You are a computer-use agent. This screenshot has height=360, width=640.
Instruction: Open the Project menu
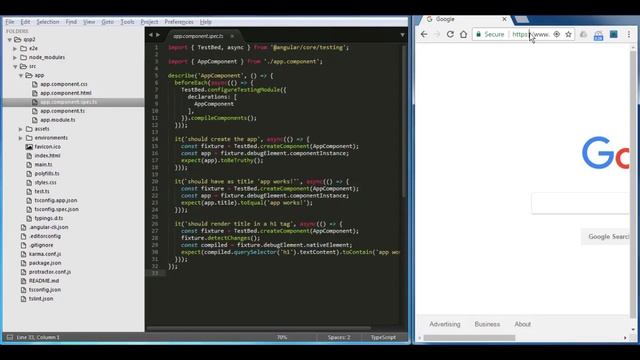149,22
